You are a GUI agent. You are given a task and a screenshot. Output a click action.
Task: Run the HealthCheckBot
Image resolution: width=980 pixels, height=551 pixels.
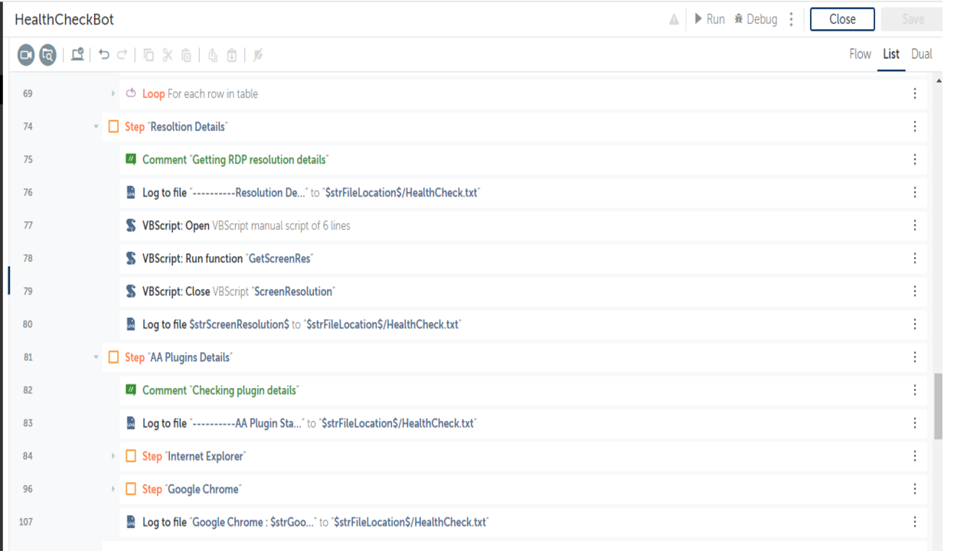click(709, 19)
